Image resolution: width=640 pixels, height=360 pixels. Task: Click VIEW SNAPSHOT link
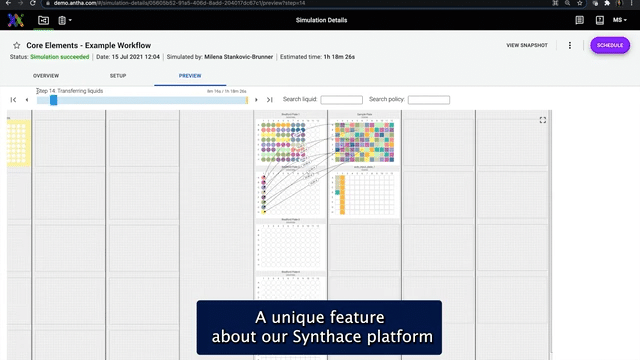point(527,45)
